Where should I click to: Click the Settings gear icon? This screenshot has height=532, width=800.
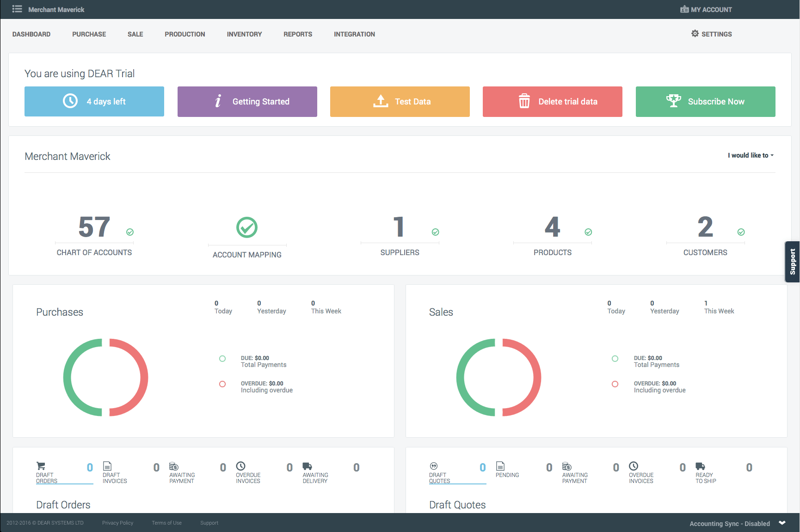click(695, 33)
